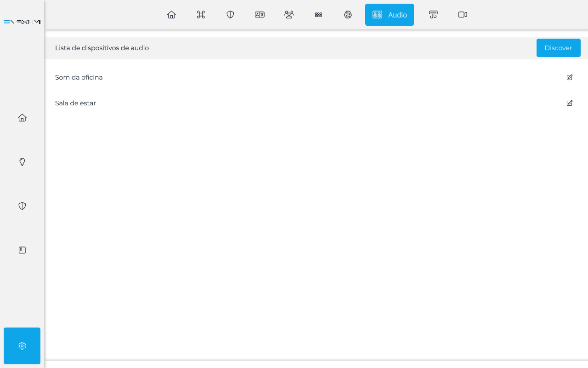Open the language translation tab
Screen dimensions: 588x368
click(x=260, y=15)
